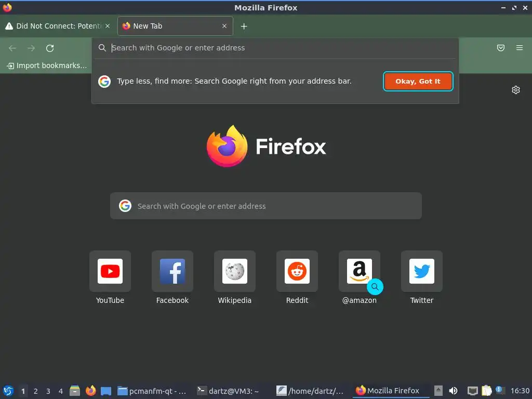Click the Google logo in tip banner

[104, 82]
